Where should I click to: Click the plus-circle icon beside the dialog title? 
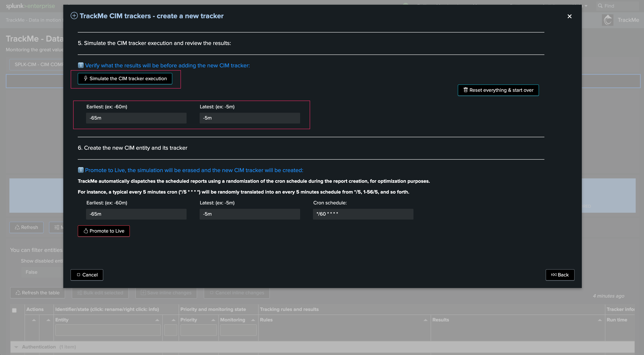pyautogui.click(x=74, y=16)
